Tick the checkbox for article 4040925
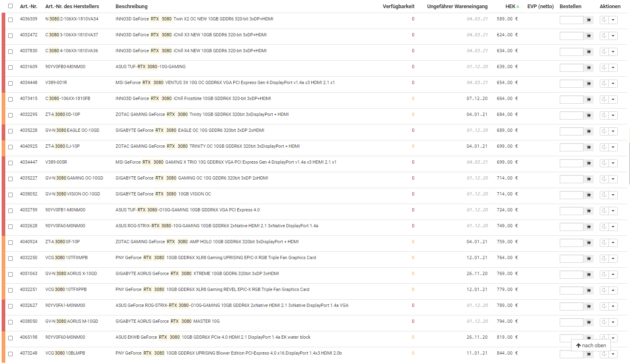Screen dimensions: 630x364 tap(11, 147)
